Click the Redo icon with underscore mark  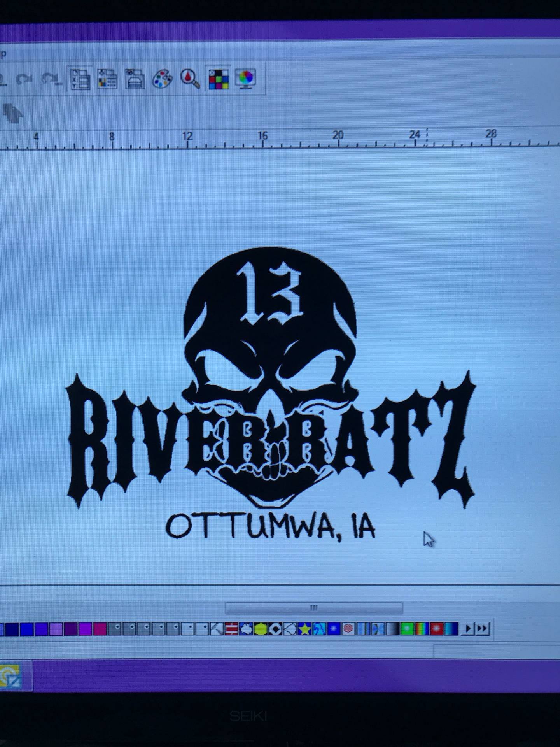point(52,79)
